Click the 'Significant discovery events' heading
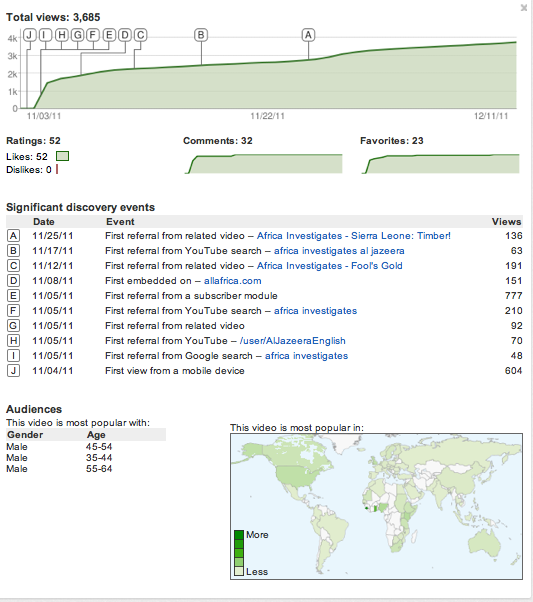This screenshot has width=533, height=602. tap(81, 207)
